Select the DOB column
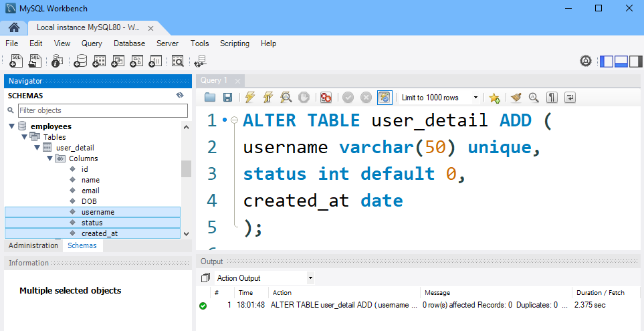644x331 pixels. tap(89, 201)
